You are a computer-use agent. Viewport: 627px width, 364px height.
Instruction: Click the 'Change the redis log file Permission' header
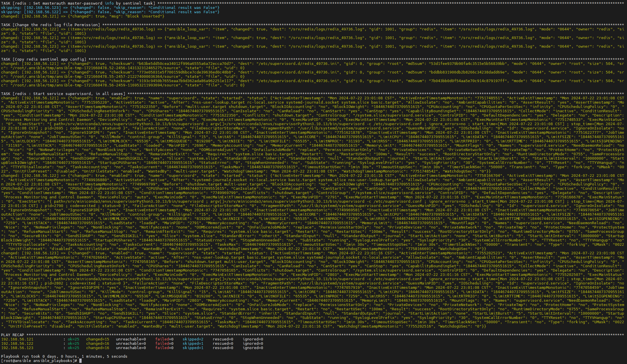[51, 25]
